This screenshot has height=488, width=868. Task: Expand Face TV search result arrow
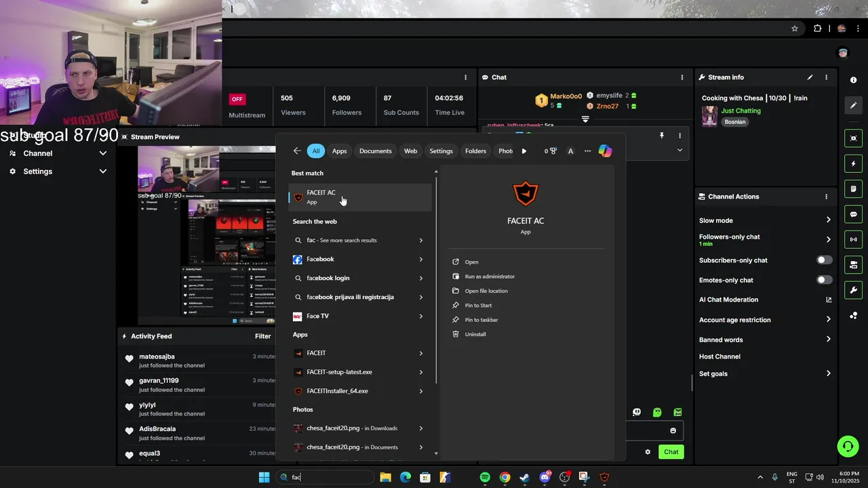click(x=420, y=317)
